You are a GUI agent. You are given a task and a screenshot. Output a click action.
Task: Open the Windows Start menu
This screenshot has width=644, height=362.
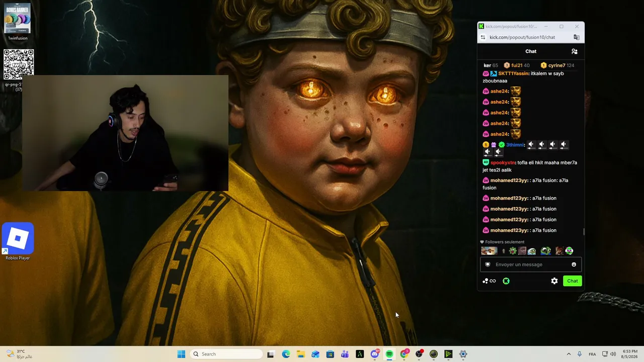tap(181, 354)
